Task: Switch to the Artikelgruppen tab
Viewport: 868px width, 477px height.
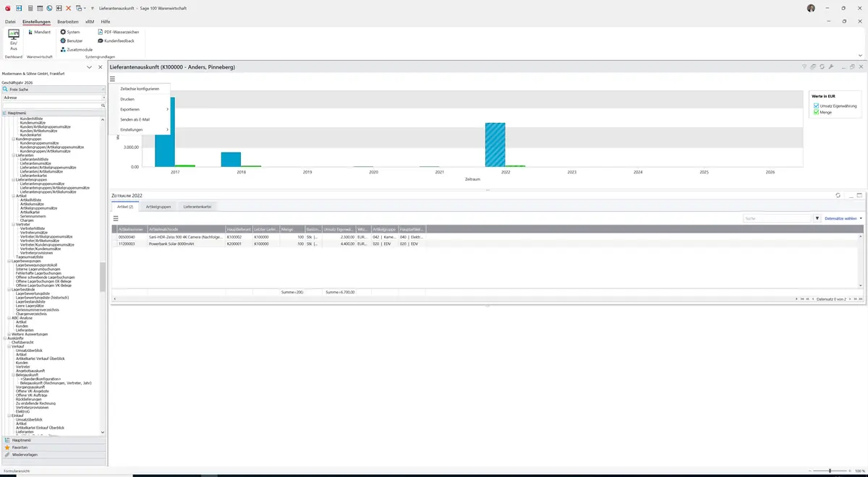Action: 158,207
